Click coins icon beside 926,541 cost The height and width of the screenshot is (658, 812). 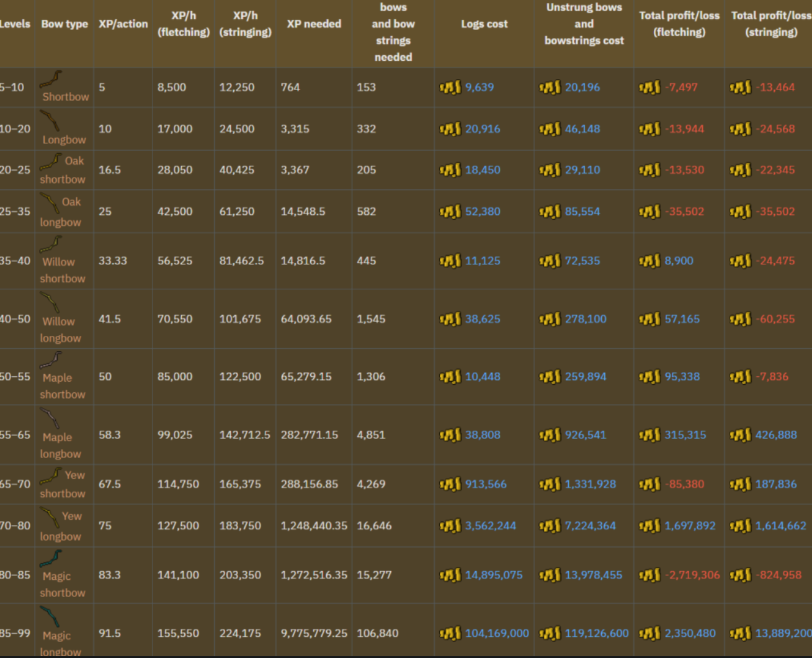tap(550, 435)
